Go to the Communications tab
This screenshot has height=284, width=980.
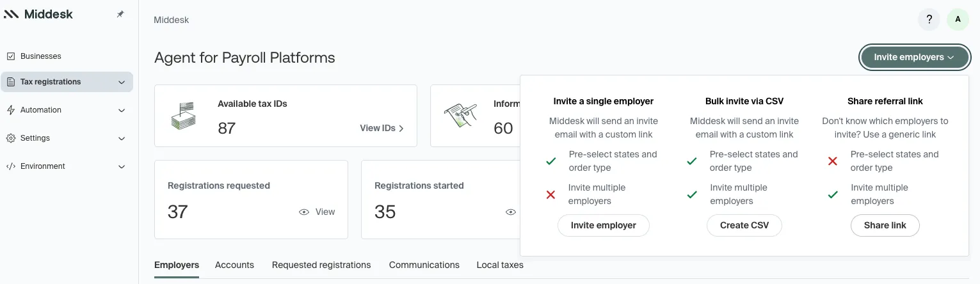click(424, 265)
